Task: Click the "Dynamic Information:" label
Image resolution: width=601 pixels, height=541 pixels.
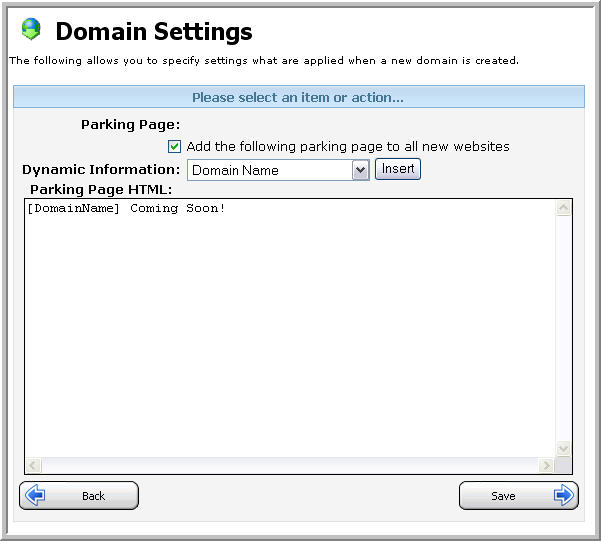Action: (x=101, y=169)
